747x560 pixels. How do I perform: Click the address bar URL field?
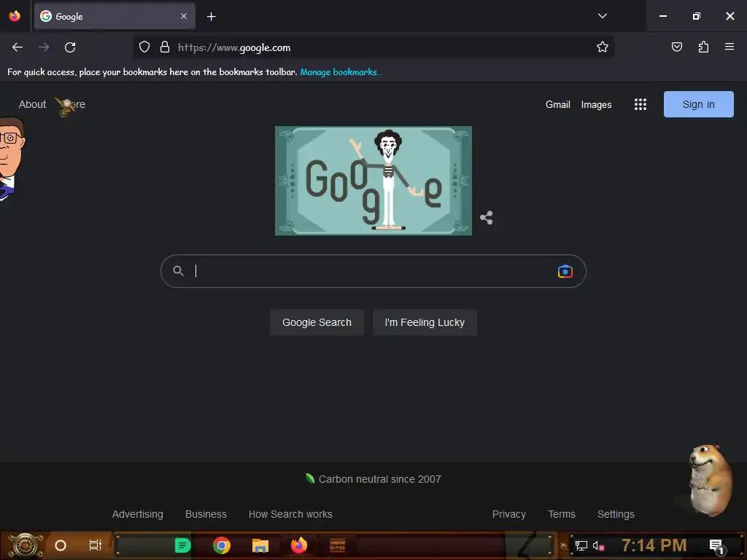373,47
